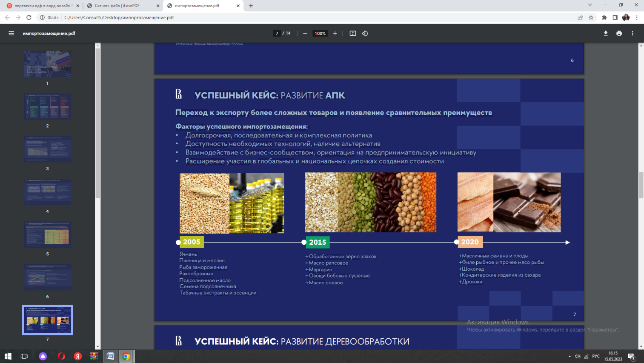644x363 pixels.
Task: Click the address bar file path
Action: tap(119, 17)
